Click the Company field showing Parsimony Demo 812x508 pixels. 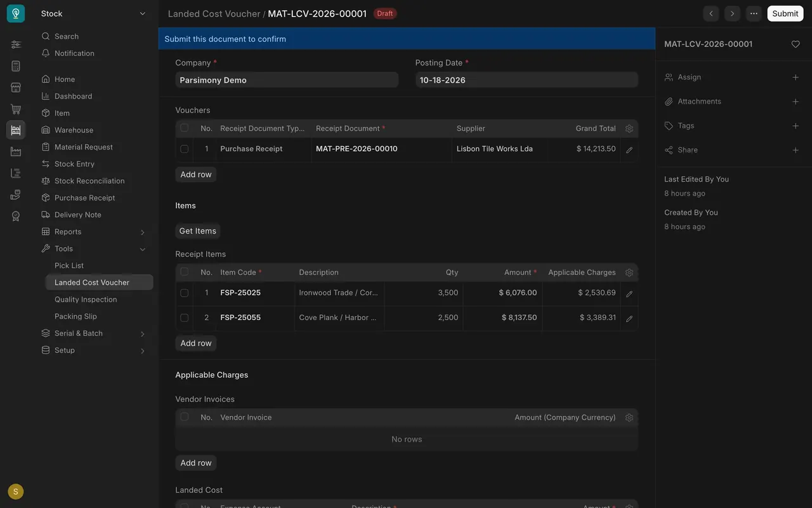(287, 80)
